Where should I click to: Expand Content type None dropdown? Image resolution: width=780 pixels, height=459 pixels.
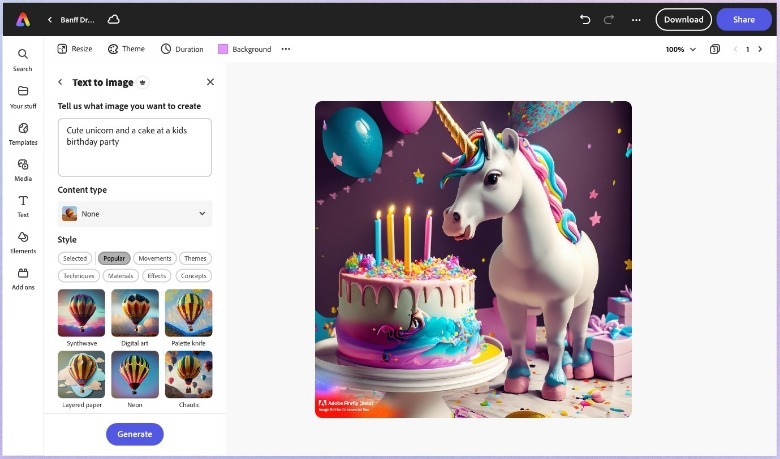[x=135, y=214]
